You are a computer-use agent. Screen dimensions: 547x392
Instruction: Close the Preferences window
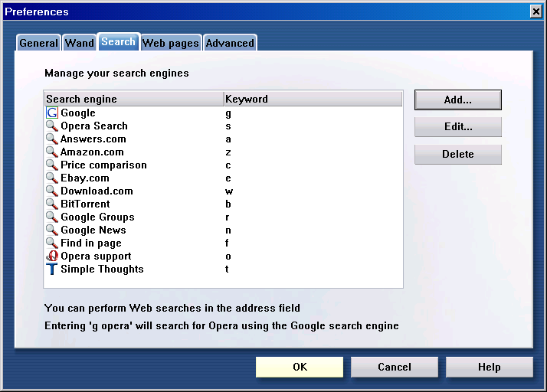pyautogui.click(x=536, y=11)
